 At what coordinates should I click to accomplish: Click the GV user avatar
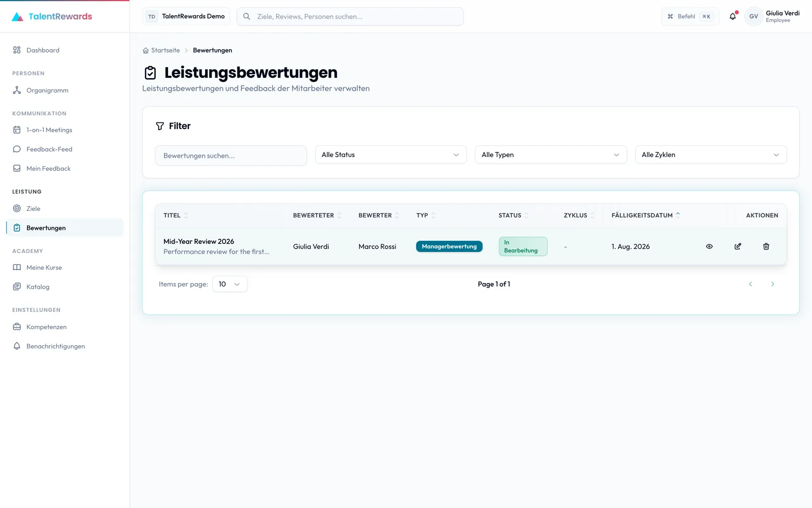click(754, 16)
